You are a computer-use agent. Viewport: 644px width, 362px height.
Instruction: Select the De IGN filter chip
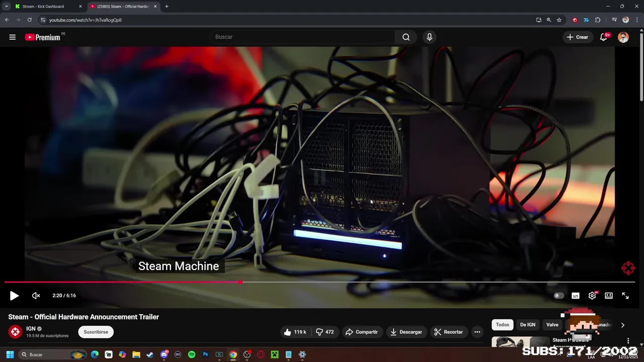(x=528, y=325)
